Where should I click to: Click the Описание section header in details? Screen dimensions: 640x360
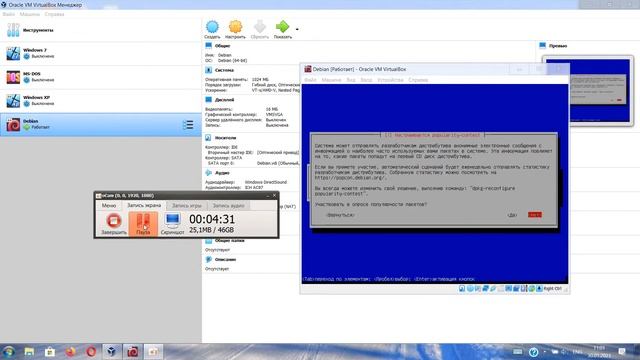coord(225,260)
